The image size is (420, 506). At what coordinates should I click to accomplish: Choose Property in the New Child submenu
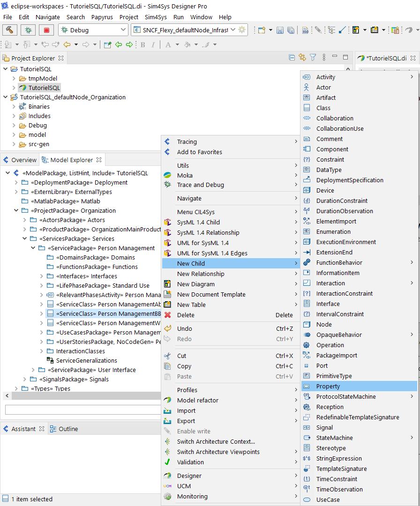[360, 386]
